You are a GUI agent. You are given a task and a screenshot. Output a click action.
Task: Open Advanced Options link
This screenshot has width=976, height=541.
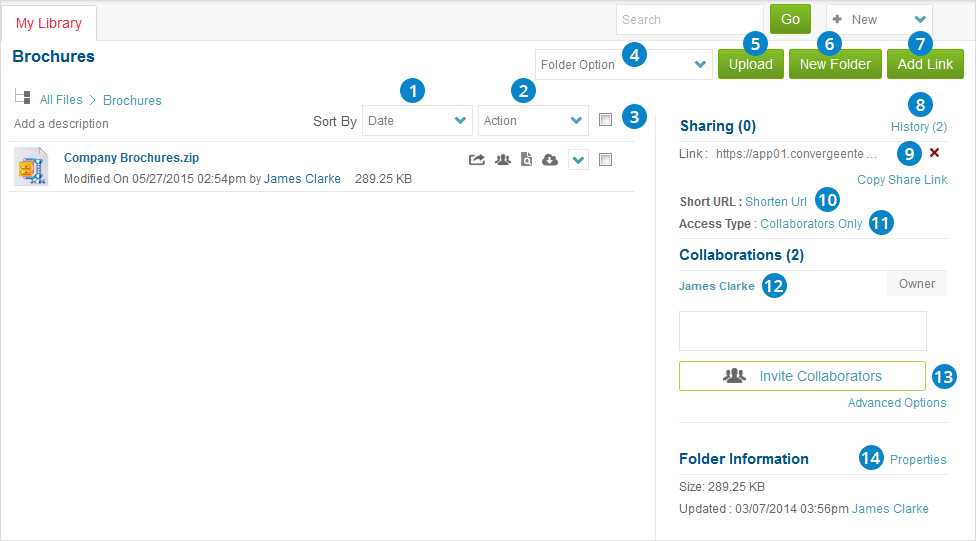[x=897, y=403]
